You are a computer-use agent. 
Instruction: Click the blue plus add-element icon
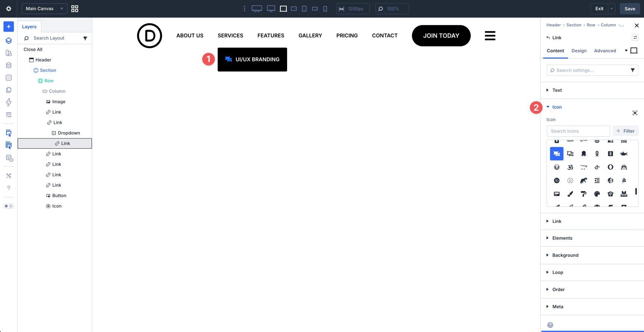click(9, 26)
